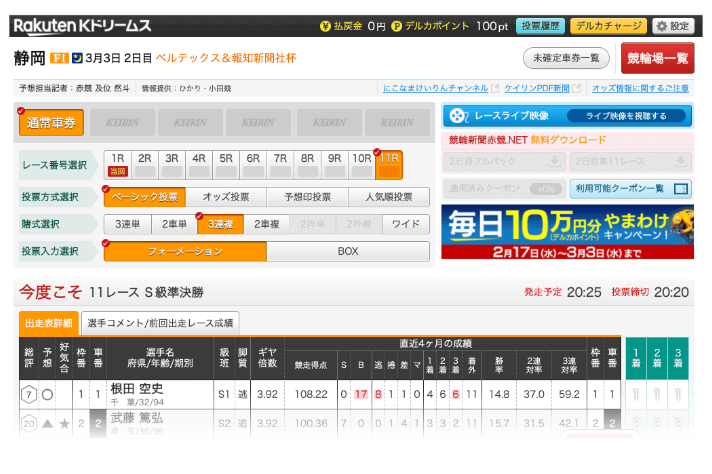Select race 6R

click(x=253, y=165)
